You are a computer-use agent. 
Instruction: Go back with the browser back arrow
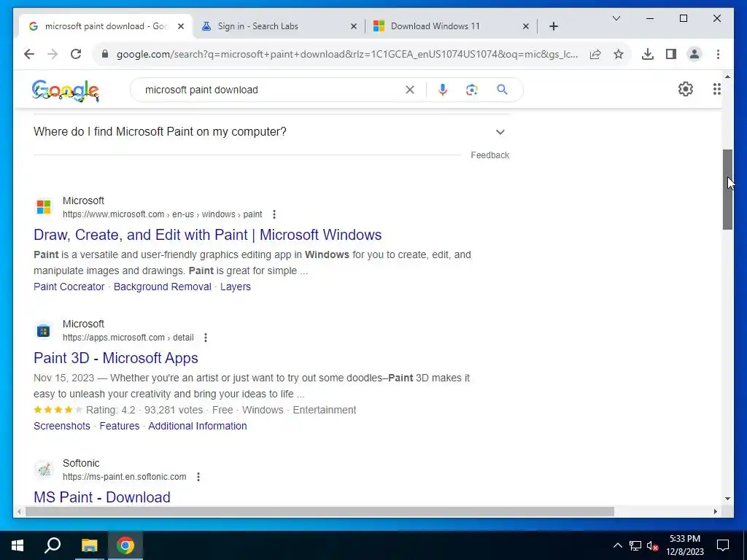[29, 54]
